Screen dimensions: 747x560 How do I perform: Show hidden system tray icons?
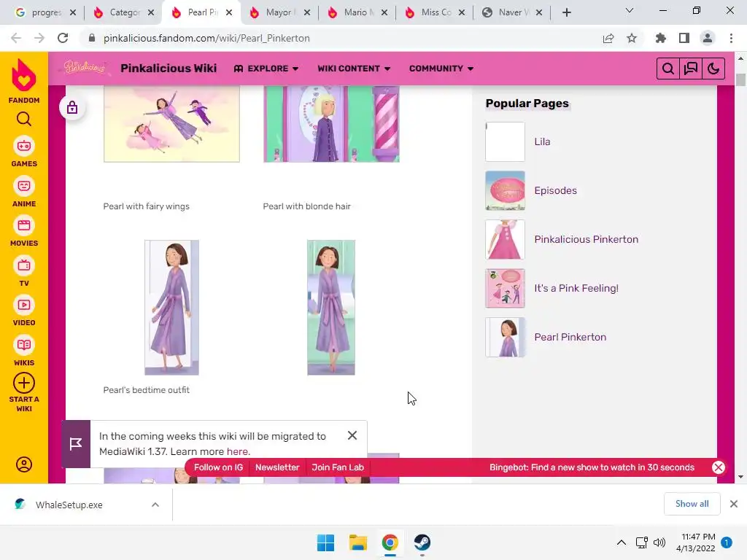coord(622,542)
